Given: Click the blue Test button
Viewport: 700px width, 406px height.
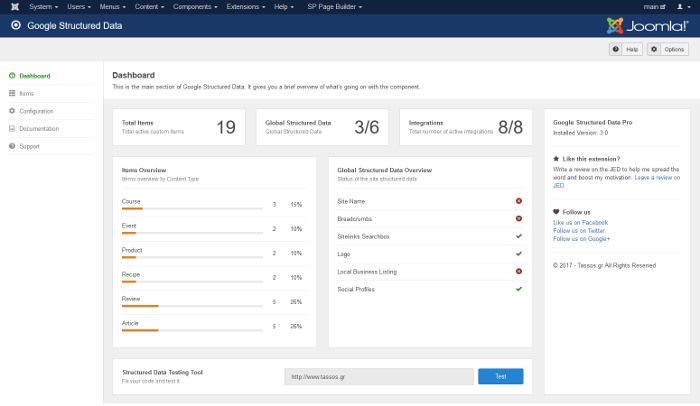Looking at the screenshot, I should [x=501, y=376].
